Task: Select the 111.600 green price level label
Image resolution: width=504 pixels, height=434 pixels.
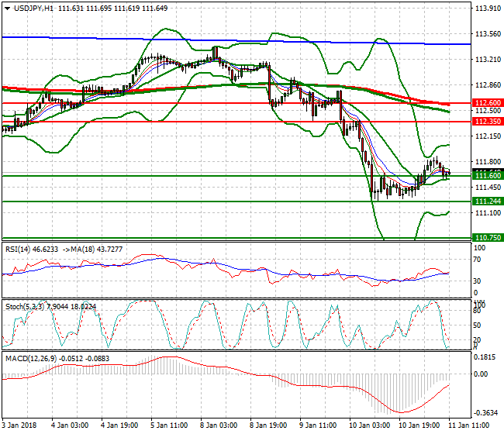Action: [x=488, y=176]
